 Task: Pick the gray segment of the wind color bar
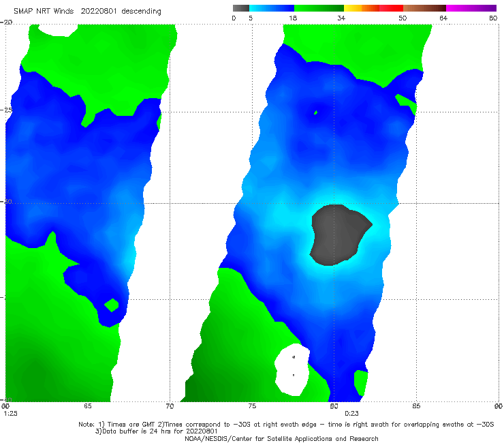pos(240,8)
